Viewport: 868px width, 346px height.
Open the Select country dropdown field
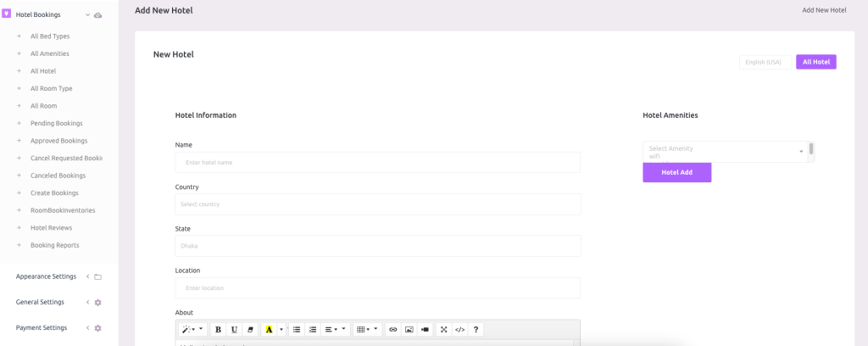(378, 204)
